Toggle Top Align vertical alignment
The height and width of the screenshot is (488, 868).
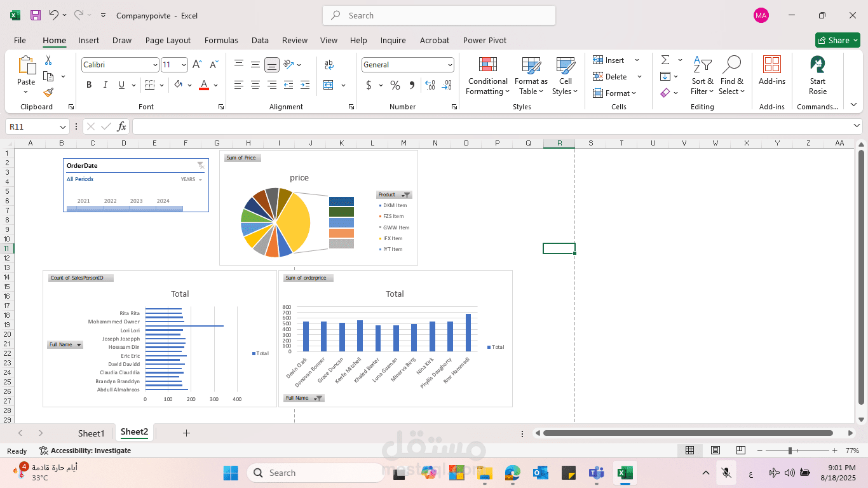[239, 65]
